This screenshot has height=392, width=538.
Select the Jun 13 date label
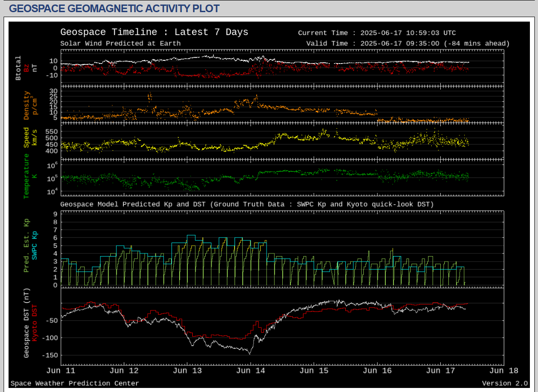click(x=187, y=371)
